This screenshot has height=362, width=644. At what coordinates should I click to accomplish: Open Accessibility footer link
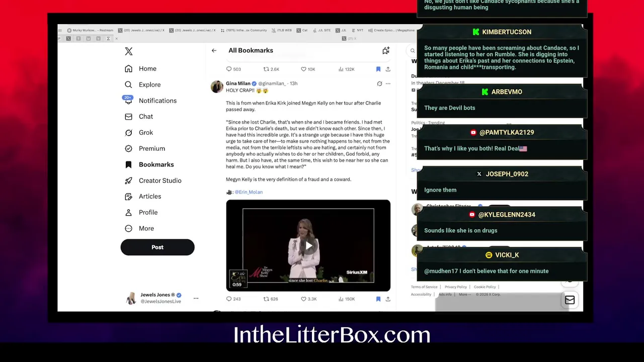click(421, 294)
